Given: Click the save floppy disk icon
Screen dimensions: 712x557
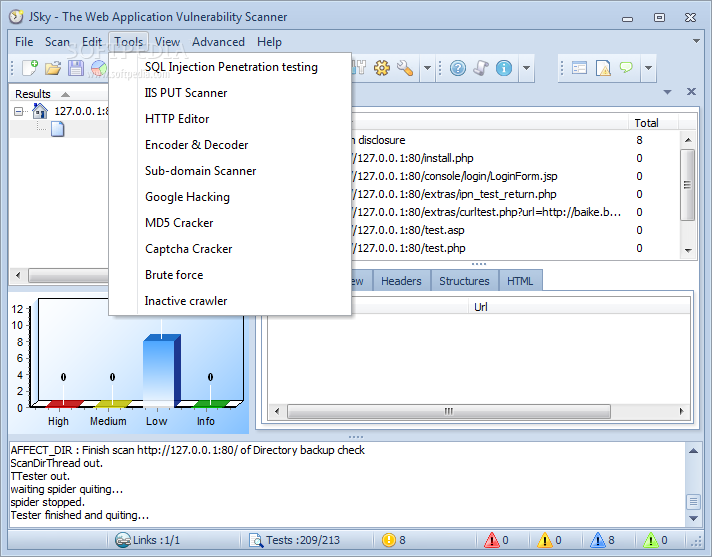Looking at the screenshot, I should (x=76, y=68).
